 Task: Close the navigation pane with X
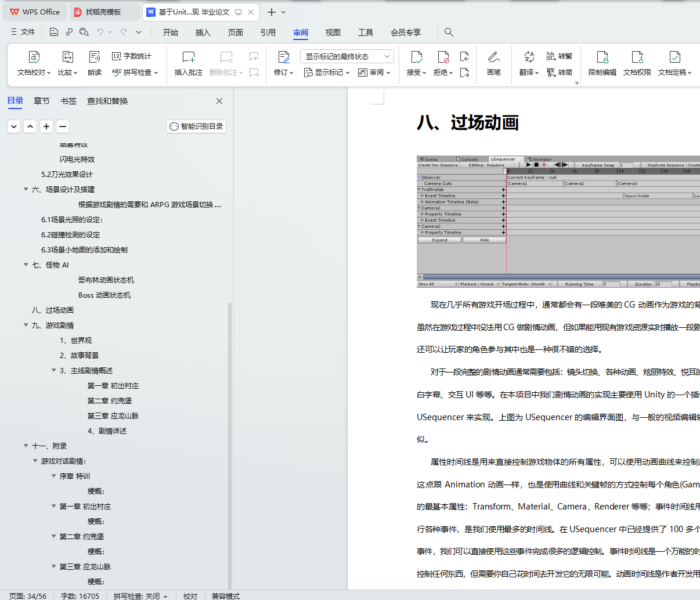point(219,101)
